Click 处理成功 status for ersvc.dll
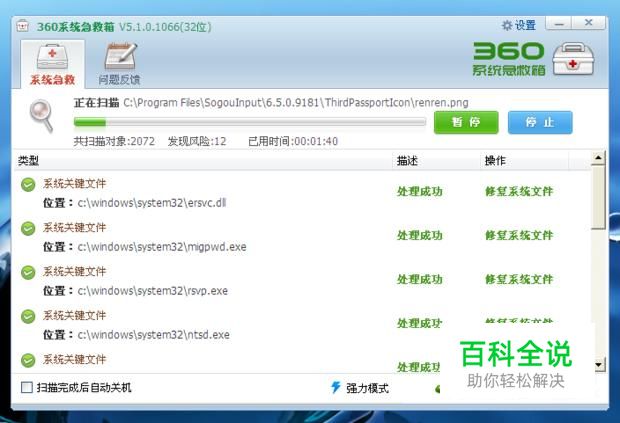620x423 pixels. pyautogui.click(x=420, y=191)
